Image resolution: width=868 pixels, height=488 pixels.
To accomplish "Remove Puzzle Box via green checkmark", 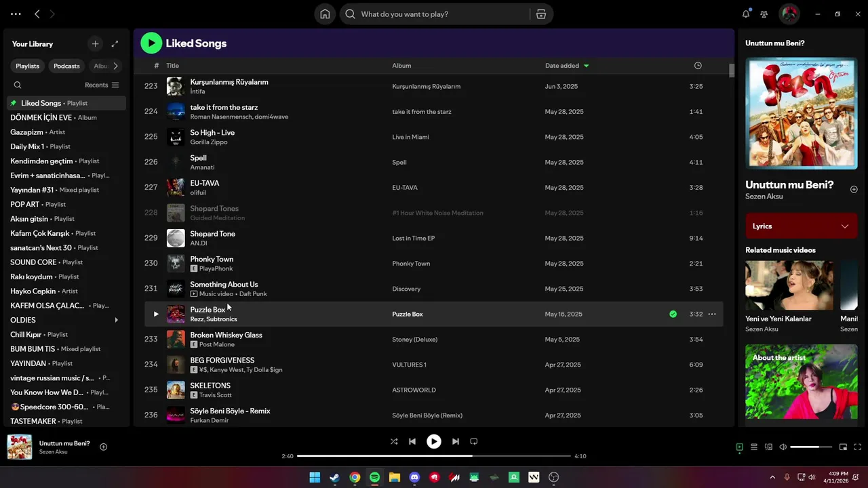I will [x=673, y=314].
